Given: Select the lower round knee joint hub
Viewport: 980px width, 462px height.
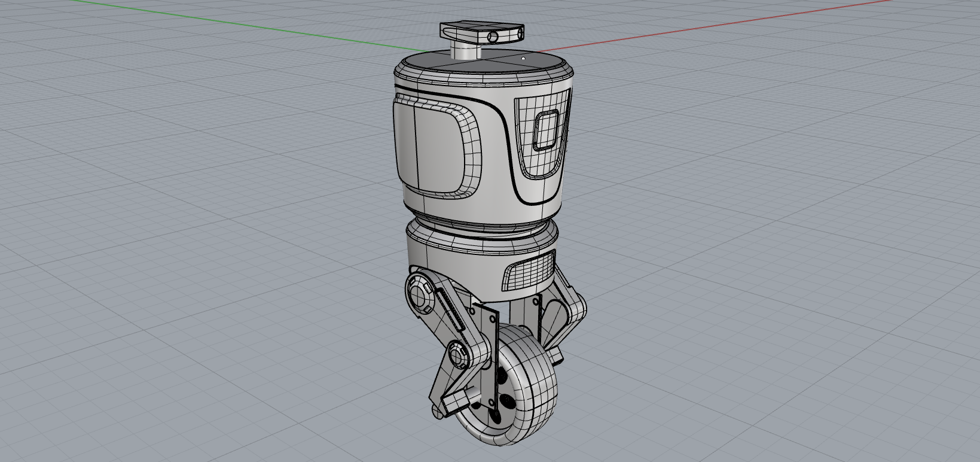Looking at the screenshot, I should [459, 356].
